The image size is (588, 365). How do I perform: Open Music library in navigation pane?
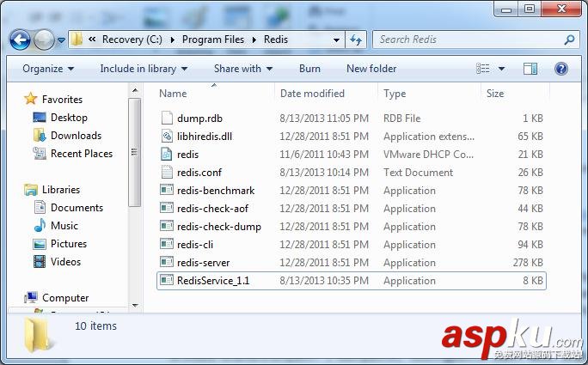(x=64, y=226)
